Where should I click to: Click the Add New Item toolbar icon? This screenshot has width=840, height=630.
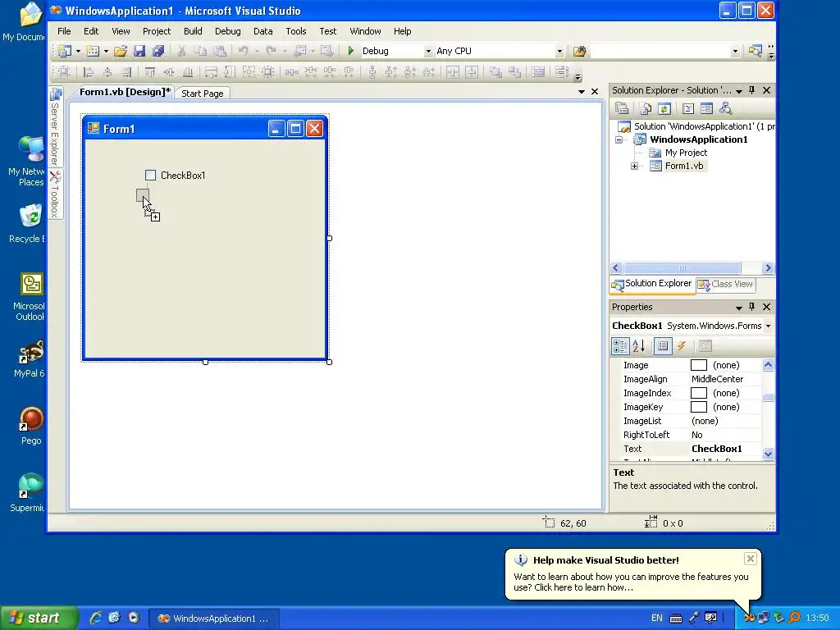(93, 51)
